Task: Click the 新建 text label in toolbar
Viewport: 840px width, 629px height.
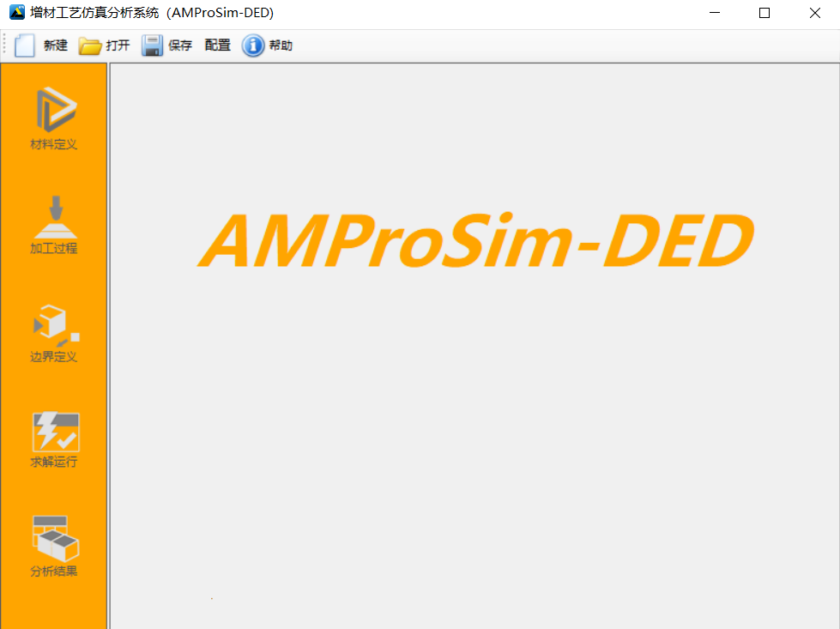Action: pos(56,45)
